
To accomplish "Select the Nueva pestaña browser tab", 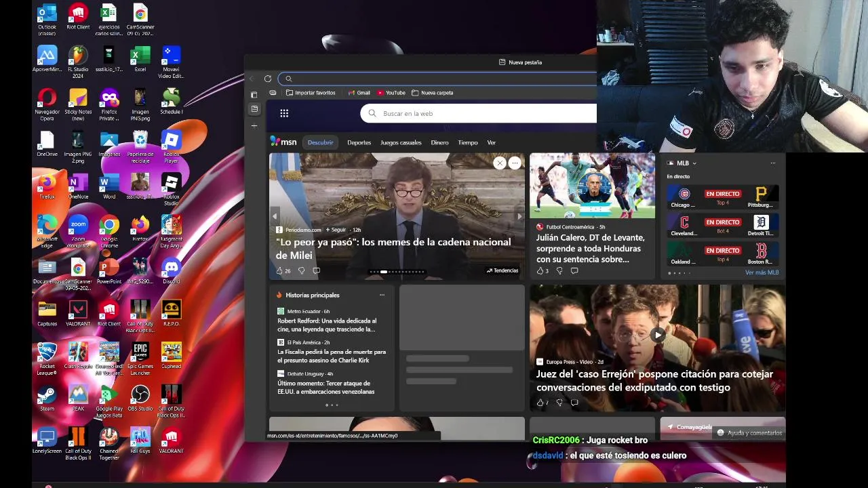I will click(520, 62).
